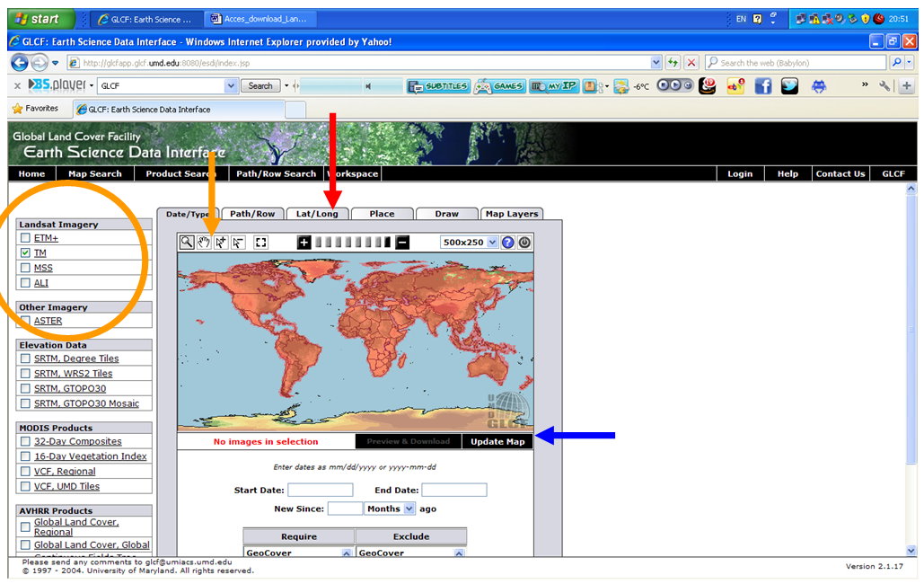Click the page scrollbar down arrow
Screen dimensions: 924x584
(x=911, y=551)
